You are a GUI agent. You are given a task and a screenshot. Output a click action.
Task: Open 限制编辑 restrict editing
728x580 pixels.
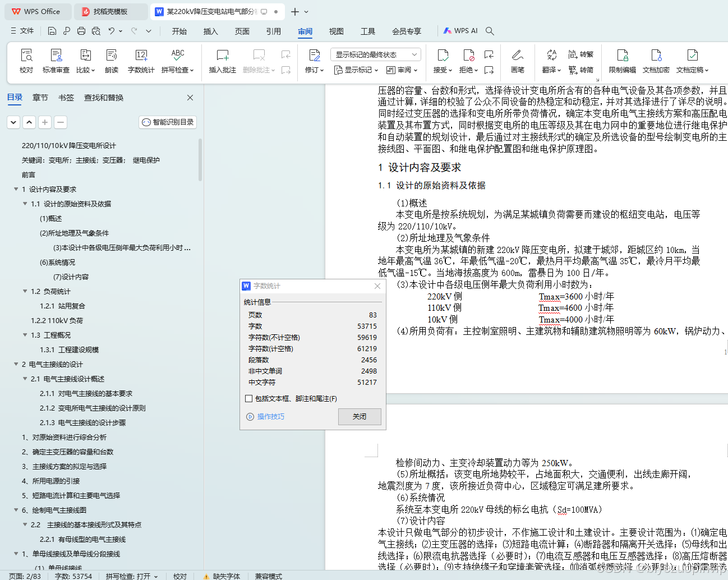623,61
